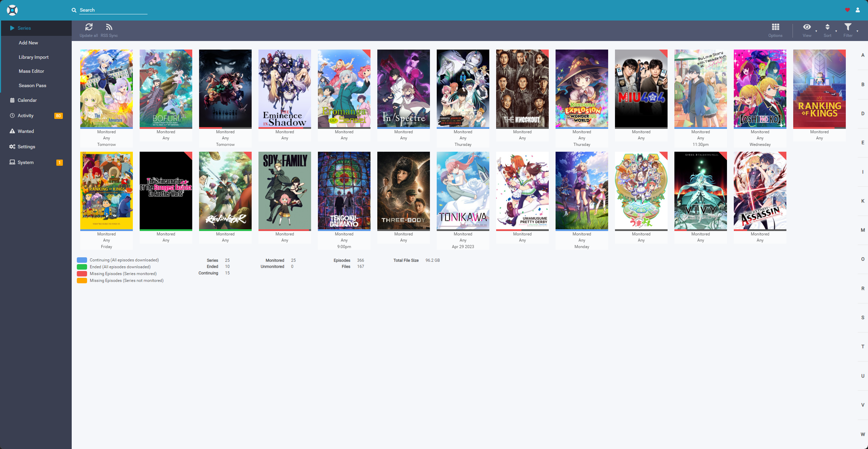
Task: Open My Love Story with Yamada-kun poster
Action: click(x=701, y=89)
